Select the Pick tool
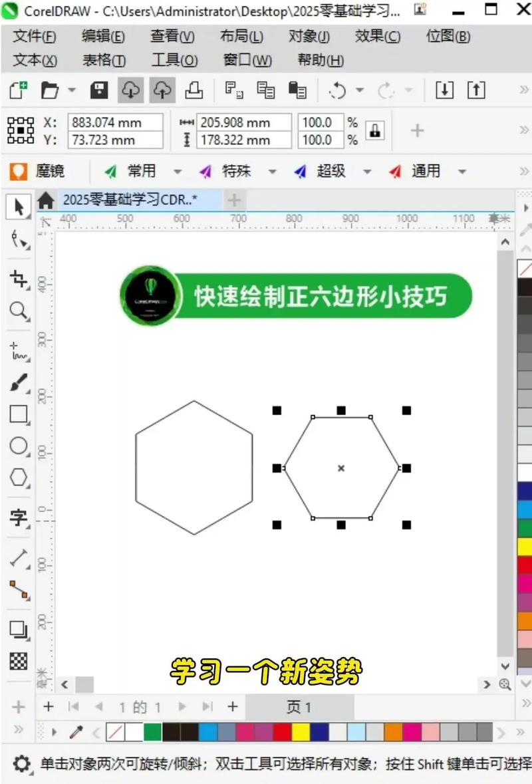532x784 pixels. coord(19,207)
